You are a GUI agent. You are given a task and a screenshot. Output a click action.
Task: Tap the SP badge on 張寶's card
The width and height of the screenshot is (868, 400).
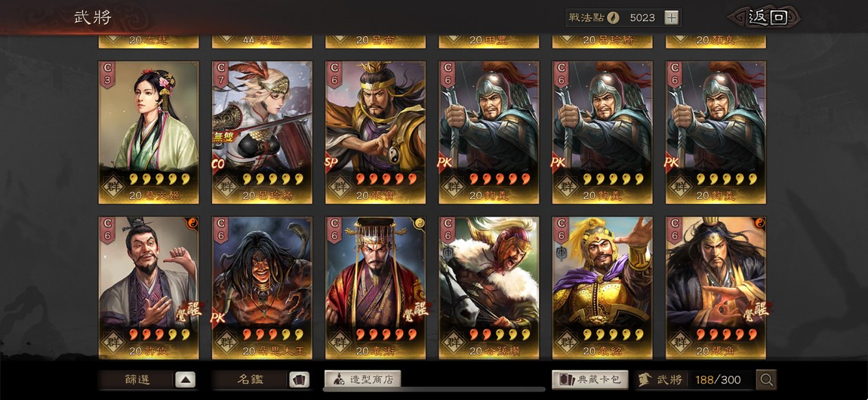coord(333,163)
